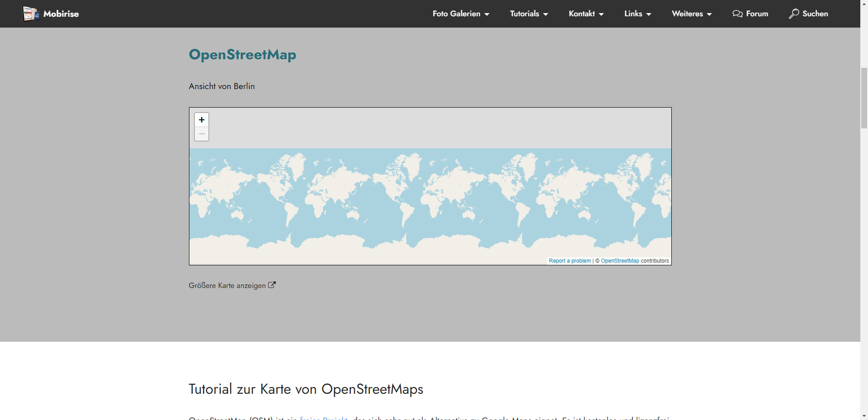
Task: Open Suchen search from navigation
Action: coord(815,14)
